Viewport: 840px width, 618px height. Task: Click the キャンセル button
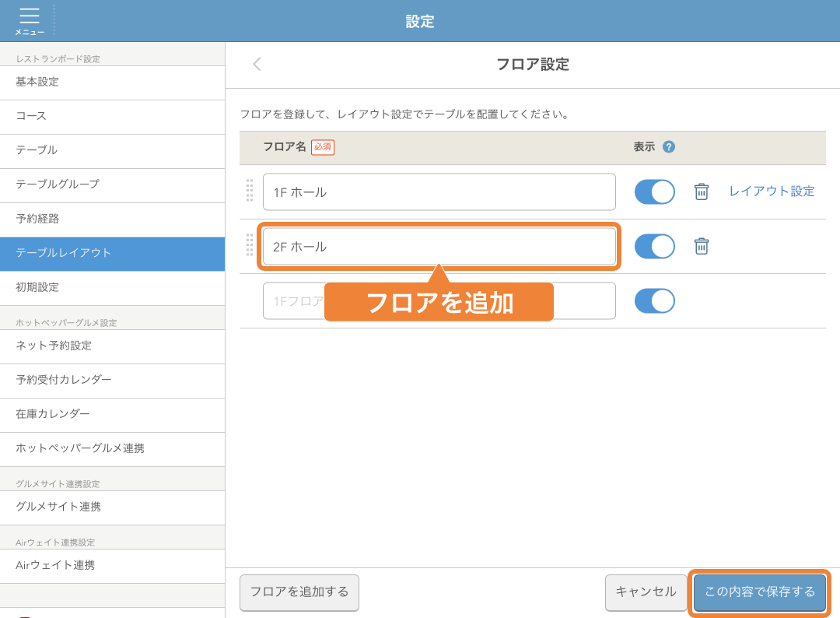[646, 592]
